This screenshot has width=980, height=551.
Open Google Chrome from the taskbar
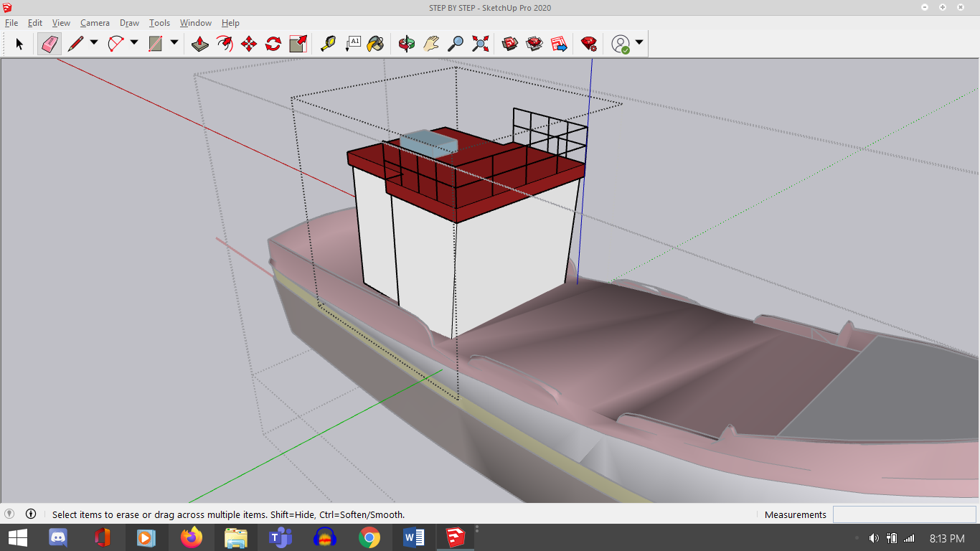369,537
